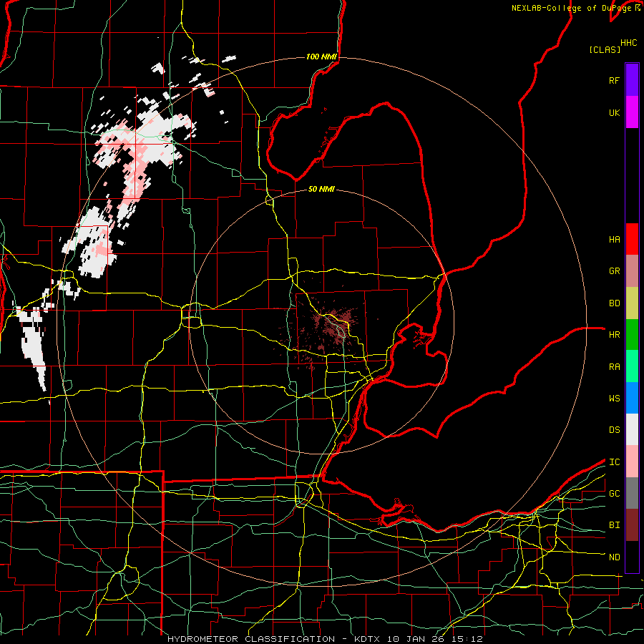This screenshot has height=644, width=644.
Task: Click the blue WS legend swatch
Action: point(632,398)
